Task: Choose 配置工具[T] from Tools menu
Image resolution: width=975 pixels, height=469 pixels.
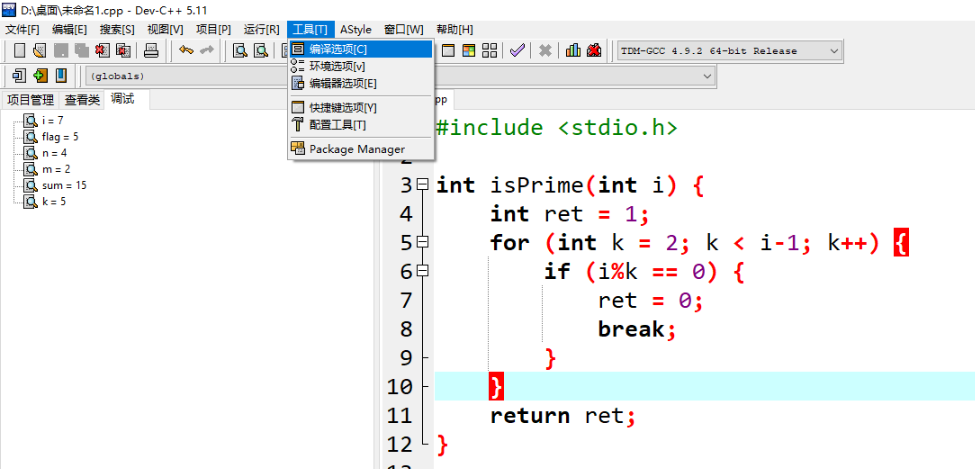Action: pyautogui.click(x=361, y=125)
